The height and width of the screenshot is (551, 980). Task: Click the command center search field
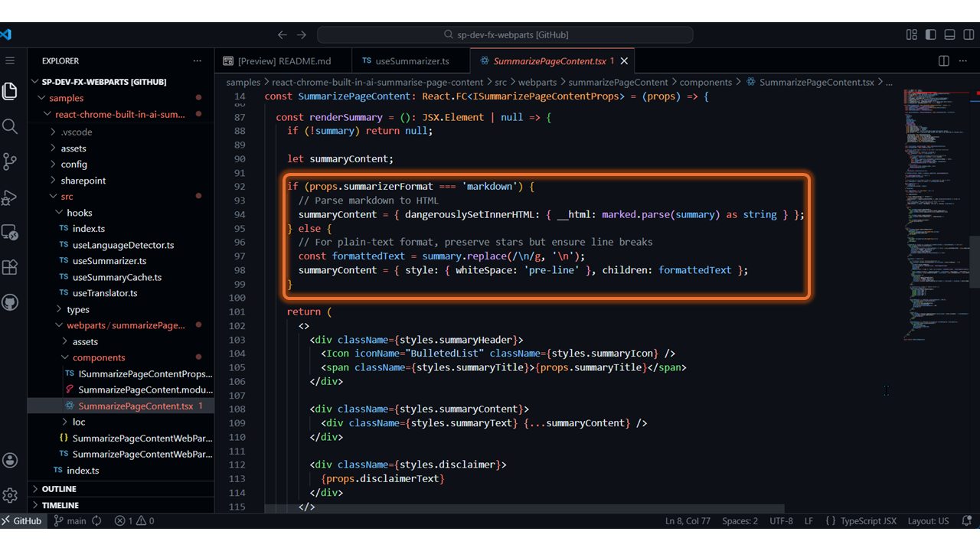coord(505,34)
